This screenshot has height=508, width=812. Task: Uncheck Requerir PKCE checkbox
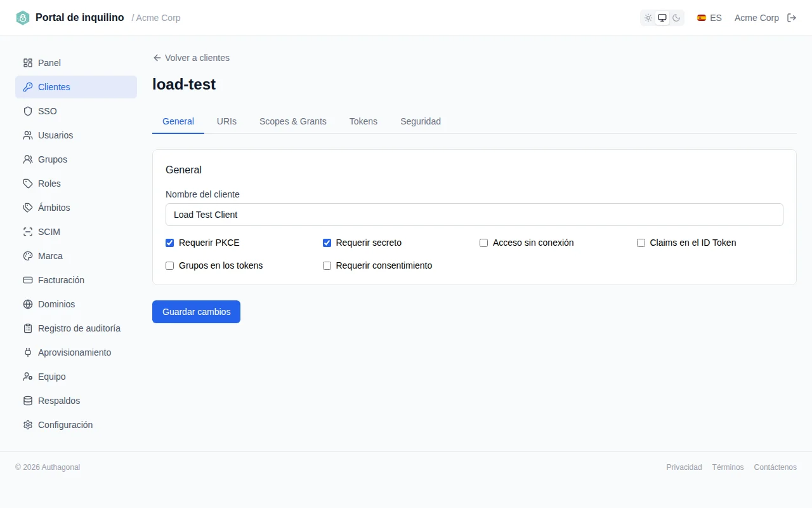point(170,243)
